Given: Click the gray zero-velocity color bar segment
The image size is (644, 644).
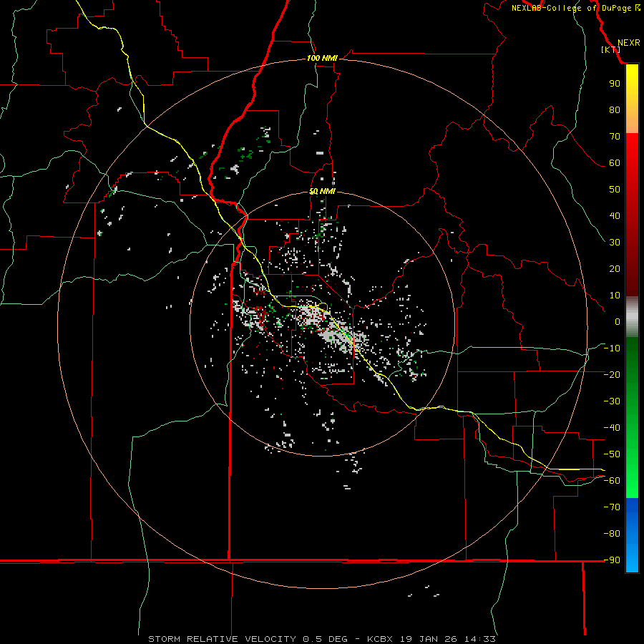Looking at the screenshot, I should click(x=632, y=317).
